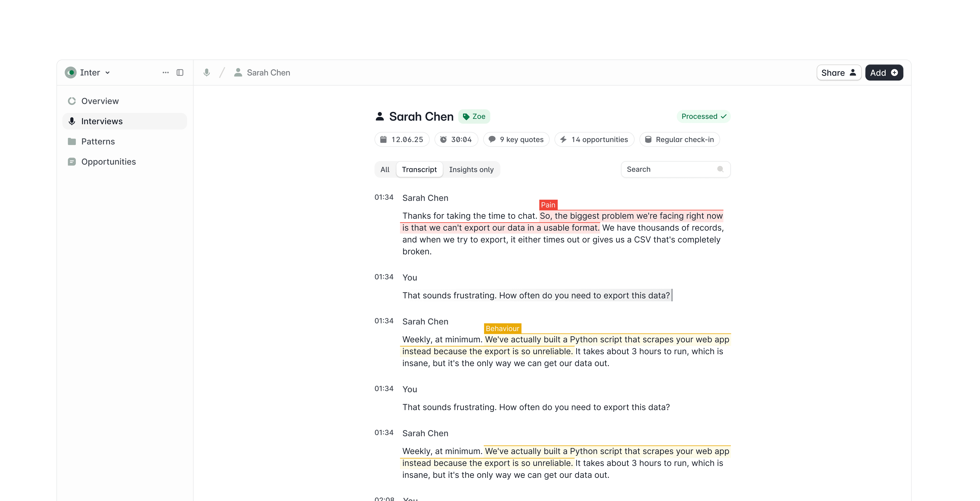The image size is (980, 501).
Task: Open the three-dots workspace menu
Action: (166, 72)
